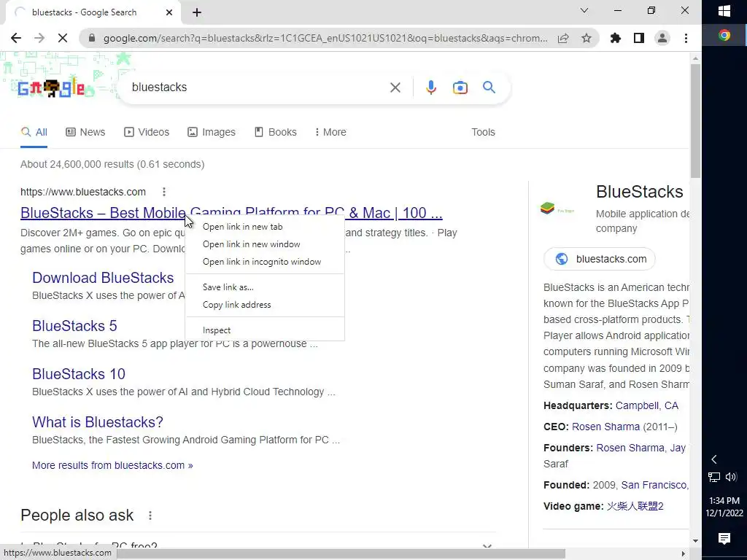Open the 火柴人联盟2 video game link
The image size is (747, 560).
tap(635, 506)
